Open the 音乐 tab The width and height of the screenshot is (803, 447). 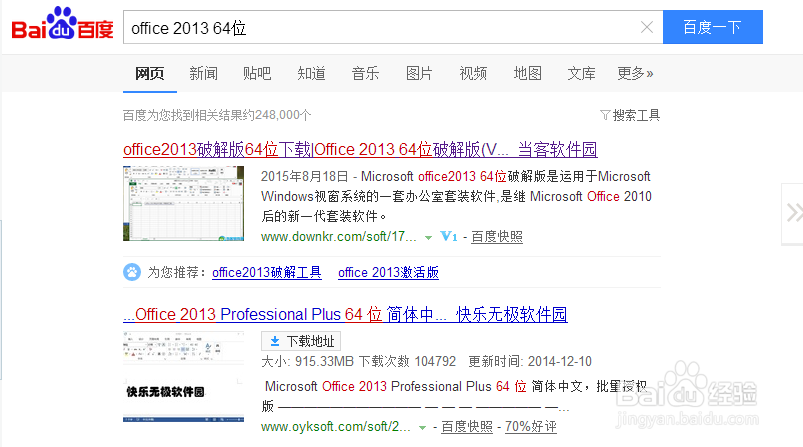click(365, 74)
